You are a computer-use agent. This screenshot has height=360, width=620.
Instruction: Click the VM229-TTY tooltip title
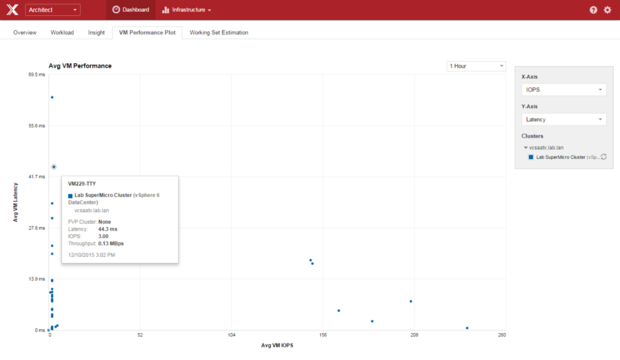(x=82, y=184)
